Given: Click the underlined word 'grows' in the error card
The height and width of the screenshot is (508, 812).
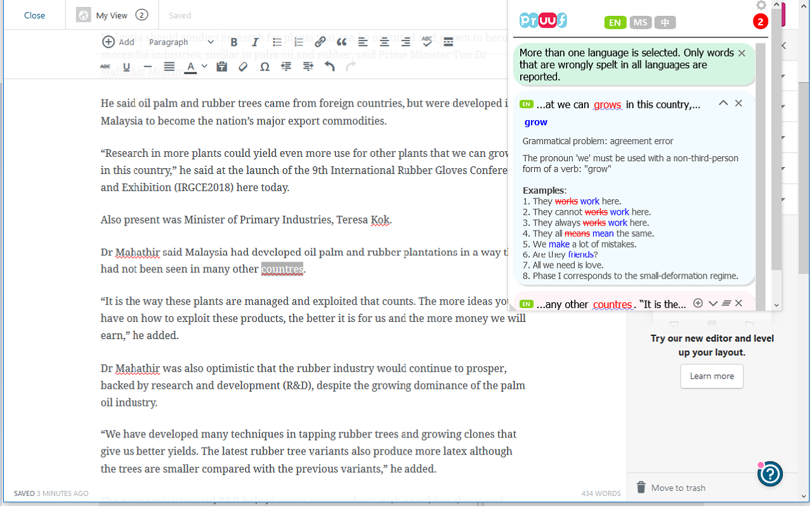Looking at the screenshot, I should coord(608,105).
